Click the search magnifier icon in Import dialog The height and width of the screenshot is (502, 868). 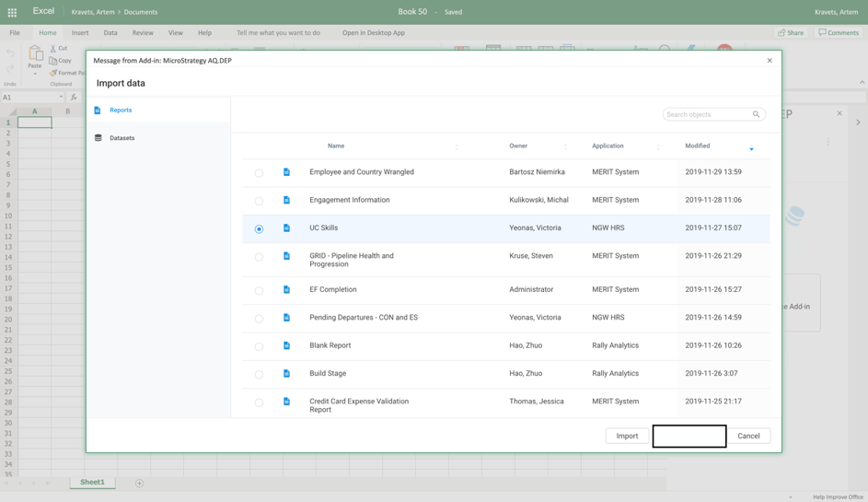(x=756, y=114)
